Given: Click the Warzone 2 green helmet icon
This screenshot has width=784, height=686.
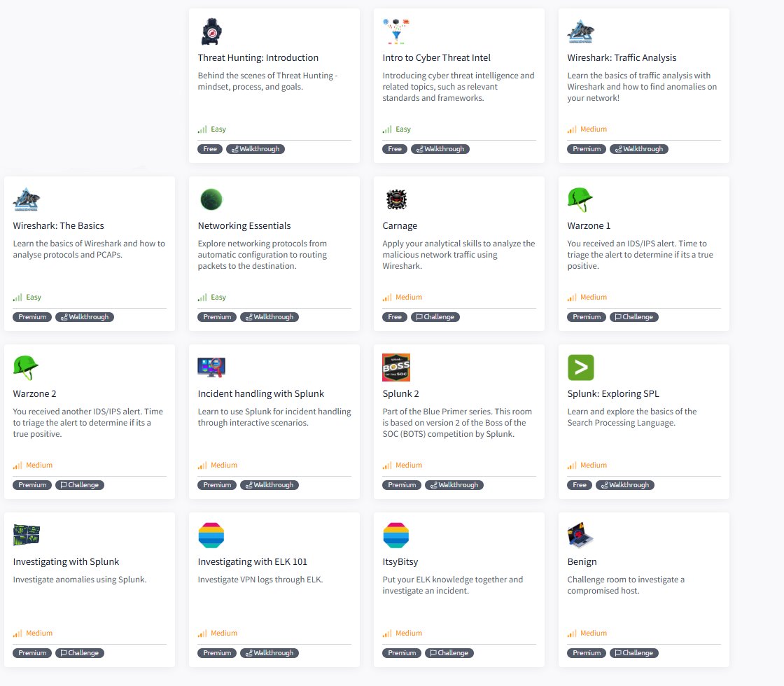Looking at the screenshot, I should pos(25,367).
